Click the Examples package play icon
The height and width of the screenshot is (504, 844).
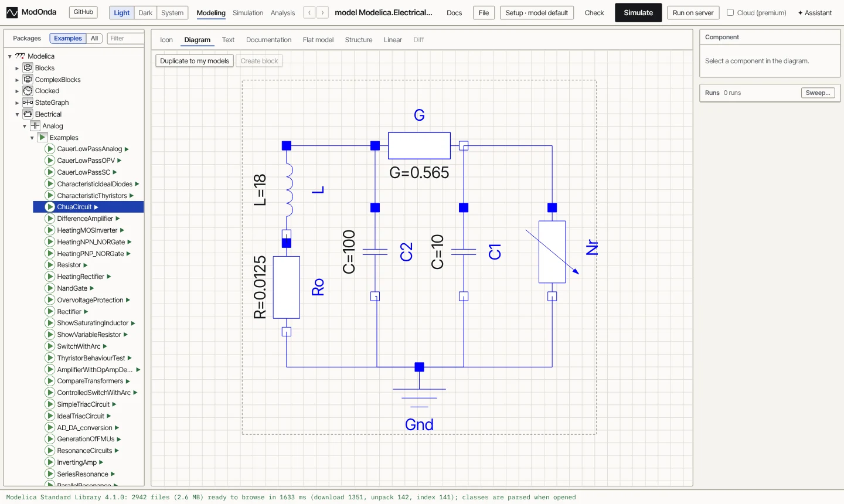[x=42, y=137]
